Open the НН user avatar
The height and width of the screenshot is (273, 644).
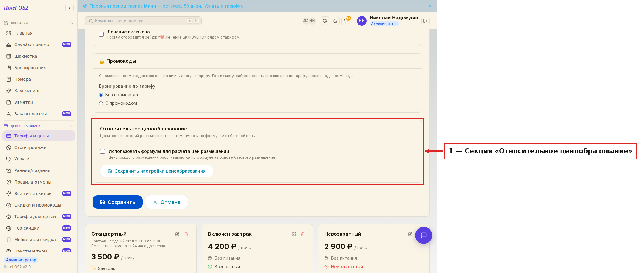point(361,21)
